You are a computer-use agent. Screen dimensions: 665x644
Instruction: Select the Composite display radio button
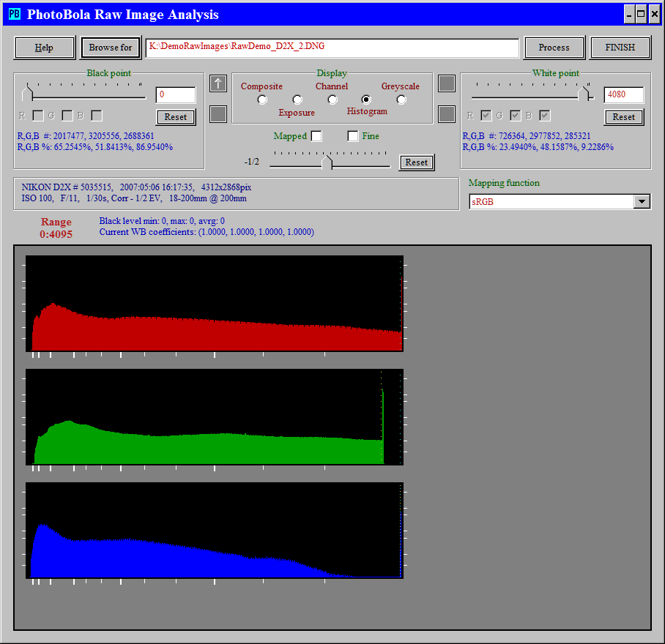click(x=262, y=100)
